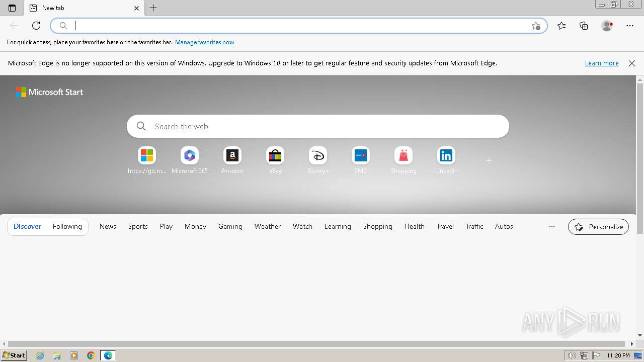Click the vertical scrollbar thumb
The height and width of the screenshot is (362, 644).
click(640, 159)
